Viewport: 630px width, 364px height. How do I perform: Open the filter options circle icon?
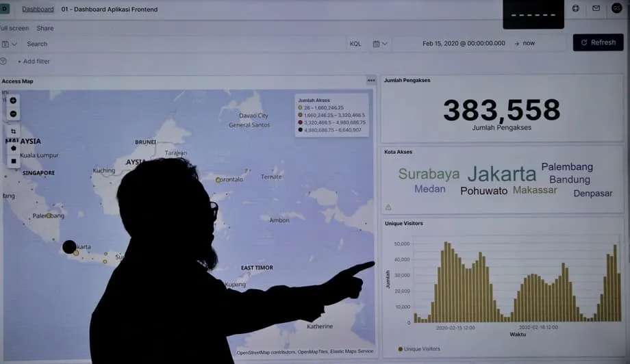pos(3,61)
